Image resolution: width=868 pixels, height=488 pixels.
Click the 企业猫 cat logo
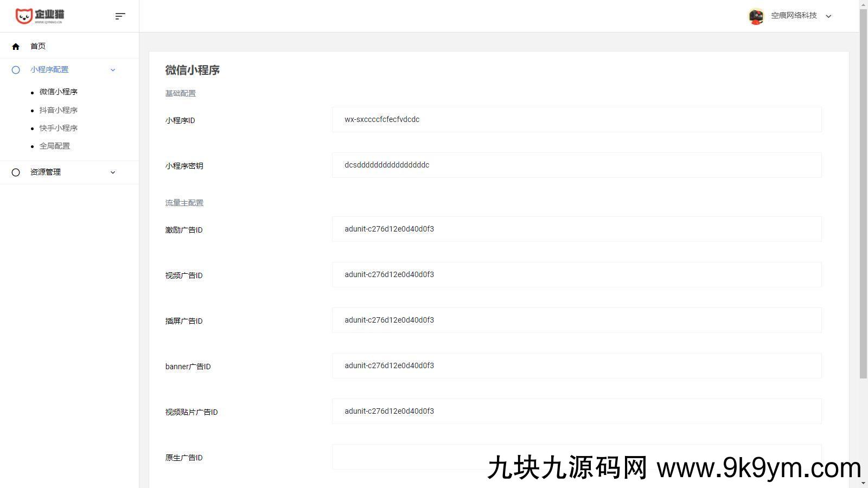39,16
